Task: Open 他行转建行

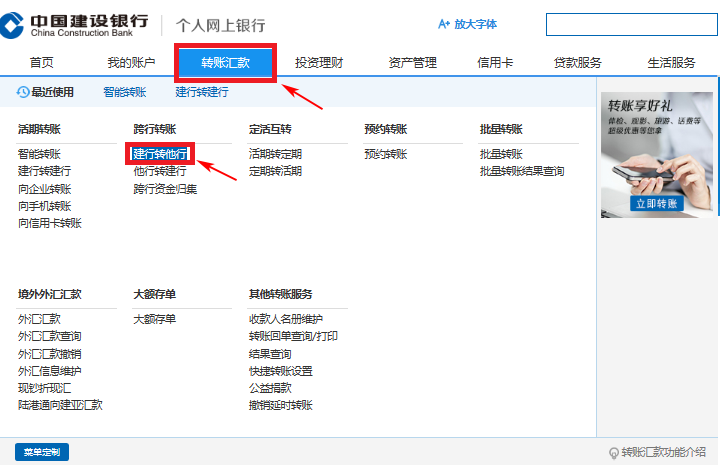Action: [160, 171]
